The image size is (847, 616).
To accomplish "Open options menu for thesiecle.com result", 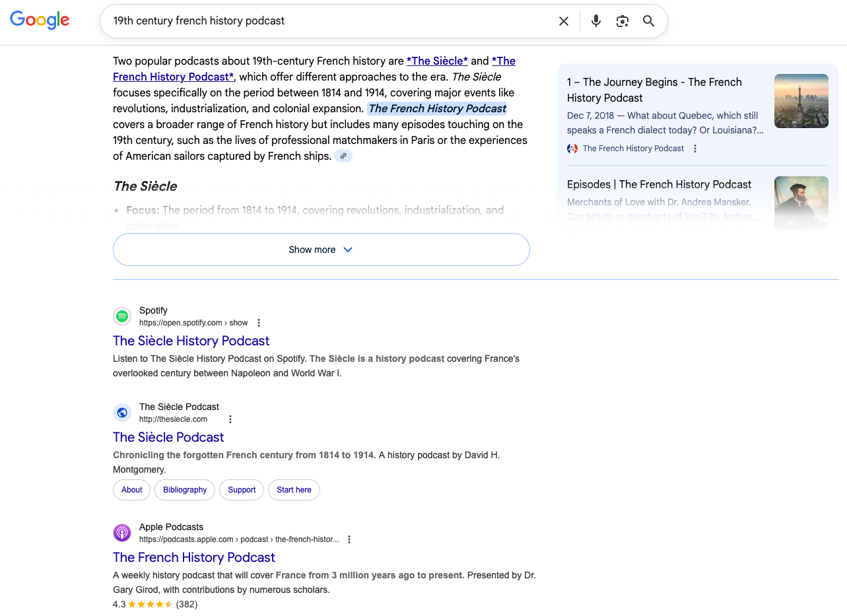I will coord(230,419).
